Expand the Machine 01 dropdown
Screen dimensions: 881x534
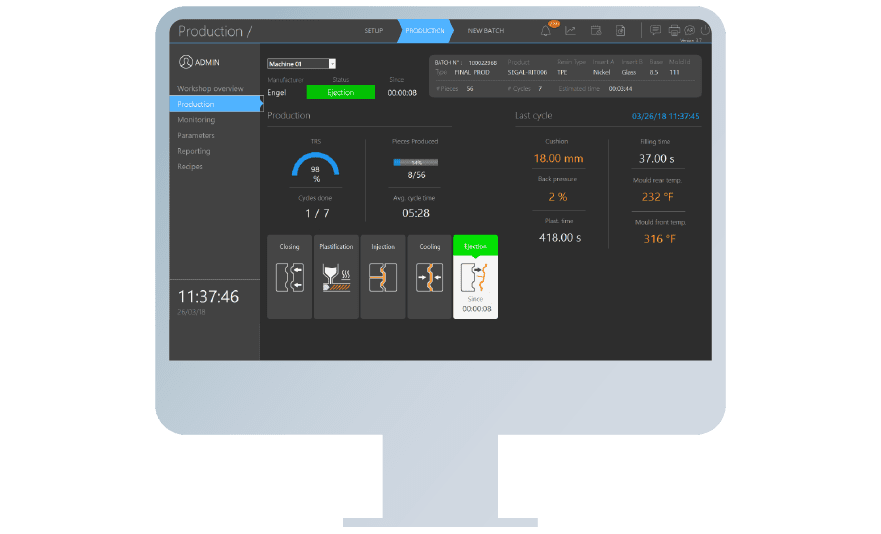tap(332, 64)
